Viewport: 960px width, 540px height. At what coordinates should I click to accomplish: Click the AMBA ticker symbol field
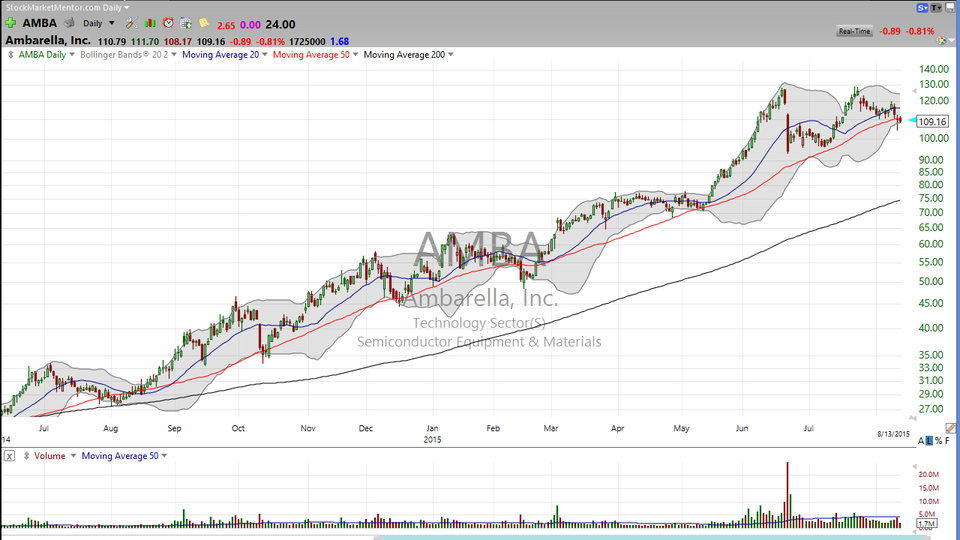coord(40,23)
